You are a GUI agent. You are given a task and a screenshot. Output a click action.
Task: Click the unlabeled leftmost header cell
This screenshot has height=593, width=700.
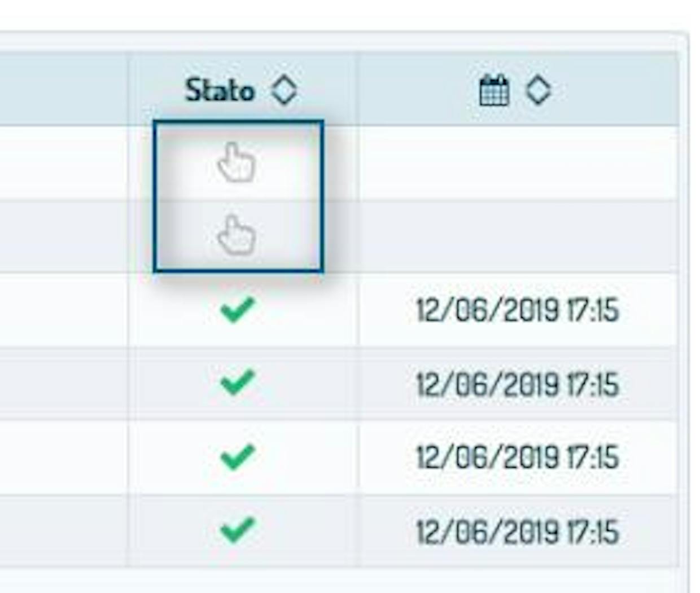point(64,89)
